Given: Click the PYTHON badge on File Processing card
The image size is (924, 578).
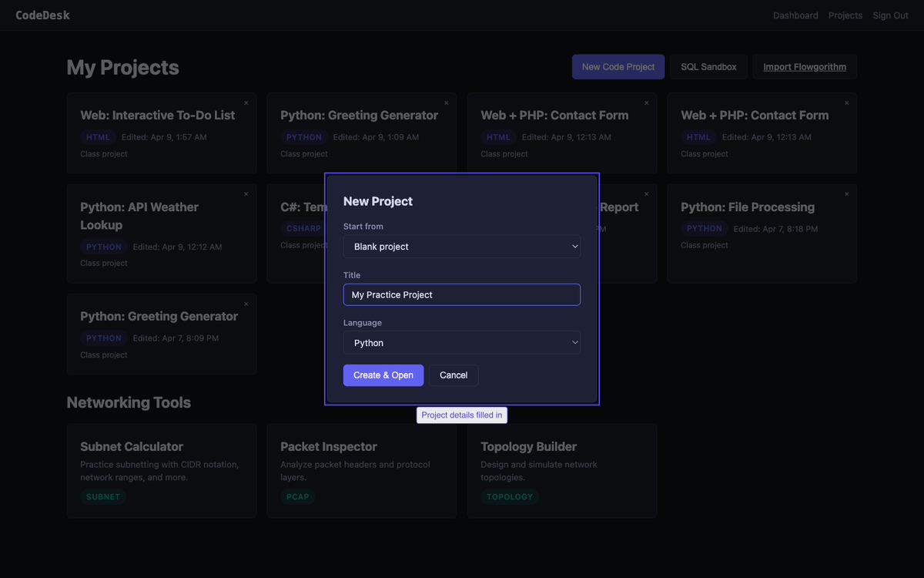Looking at the screenshot, I should coord(705,228).
